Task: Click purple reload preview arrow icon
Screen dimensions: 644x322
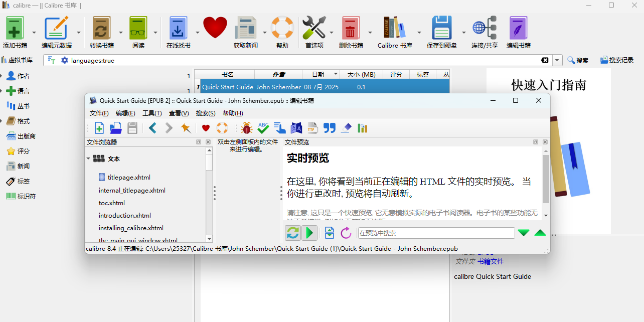Action: (x=346, y=233)
